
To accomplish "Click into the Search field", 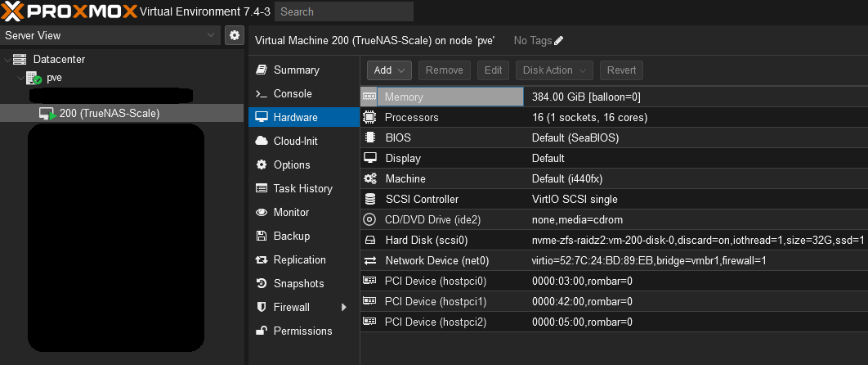I will [x=344, y=11].
